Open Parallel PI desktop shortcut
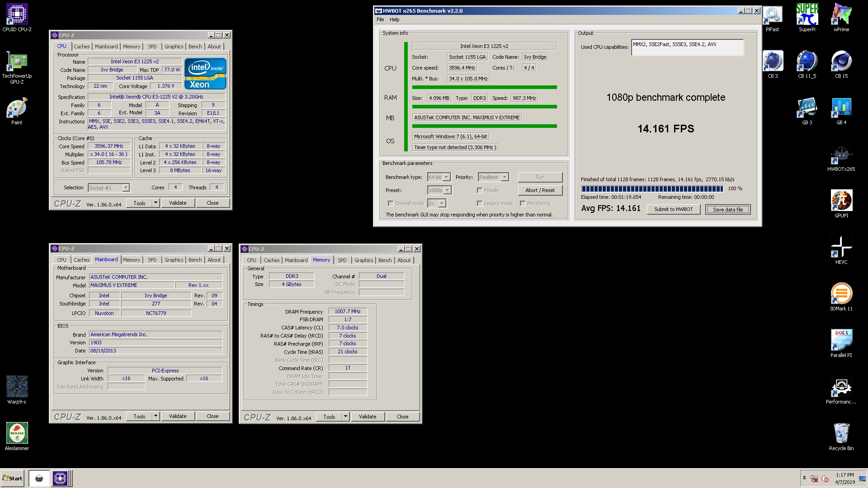868x488 pixels. 841,344
